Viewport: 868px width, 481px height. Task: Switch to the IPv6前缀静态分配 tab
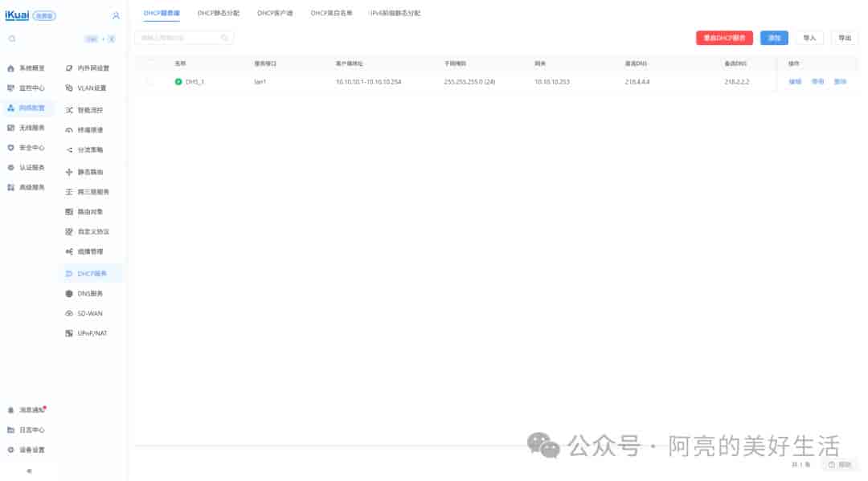coord(395,13)
